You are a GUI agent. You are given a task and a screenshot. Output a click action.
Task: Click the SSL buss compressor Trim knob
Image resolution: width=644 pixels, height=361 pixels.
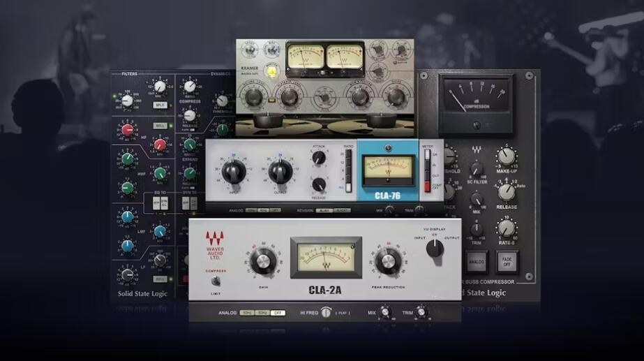477,230
